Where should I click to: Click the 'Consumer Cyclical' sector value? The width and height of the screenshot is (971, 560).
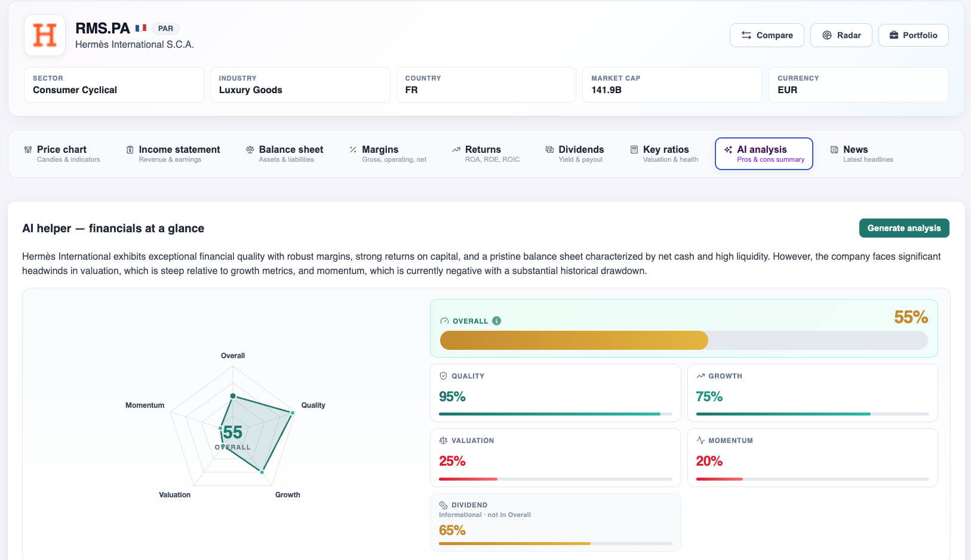(75, 90)
